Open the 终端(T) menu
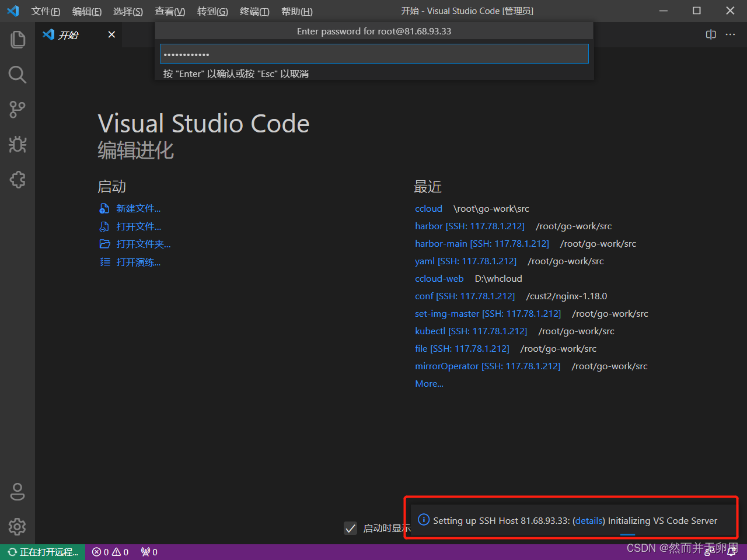This screenshot has height=560, width=747. pyautogui.click(x=254, y=11)
